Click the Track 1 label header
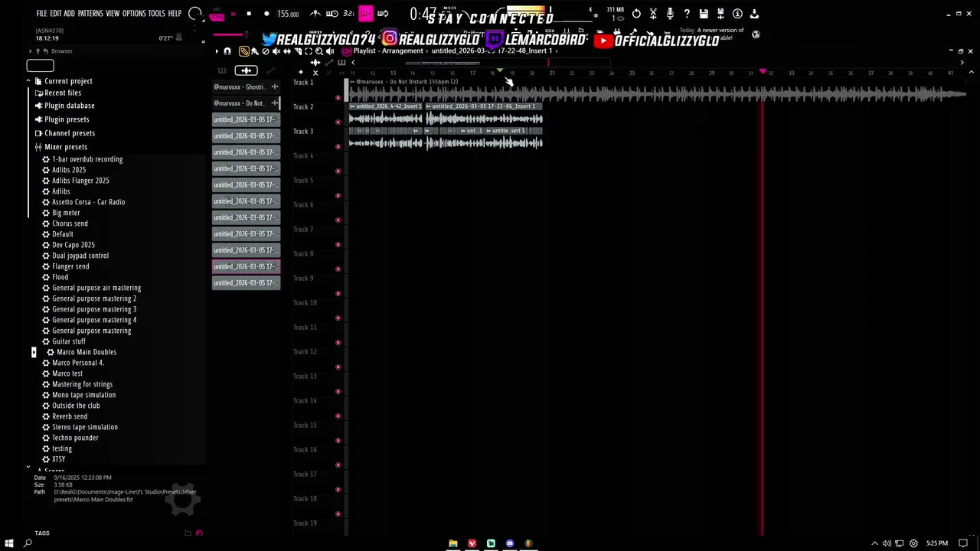Image resolution: width=980 pixels, height=551 pixels. click(303, 83)
